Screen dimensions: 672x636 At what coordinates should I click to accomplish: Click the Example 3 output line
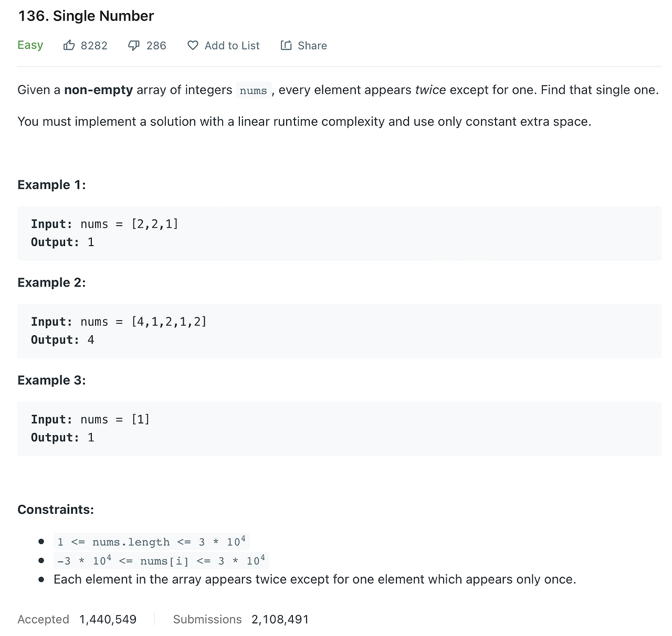point(62,438)
